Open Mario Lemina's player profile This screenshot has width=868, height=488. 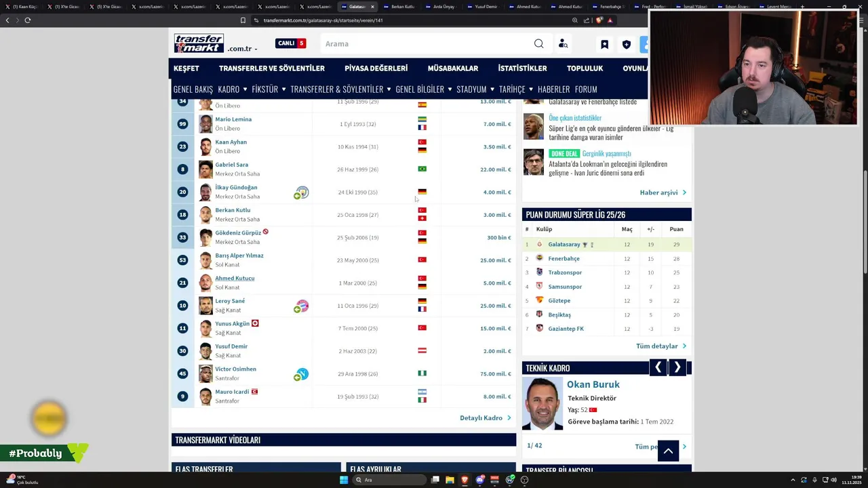pyautogui.click(x=233, y=119)
